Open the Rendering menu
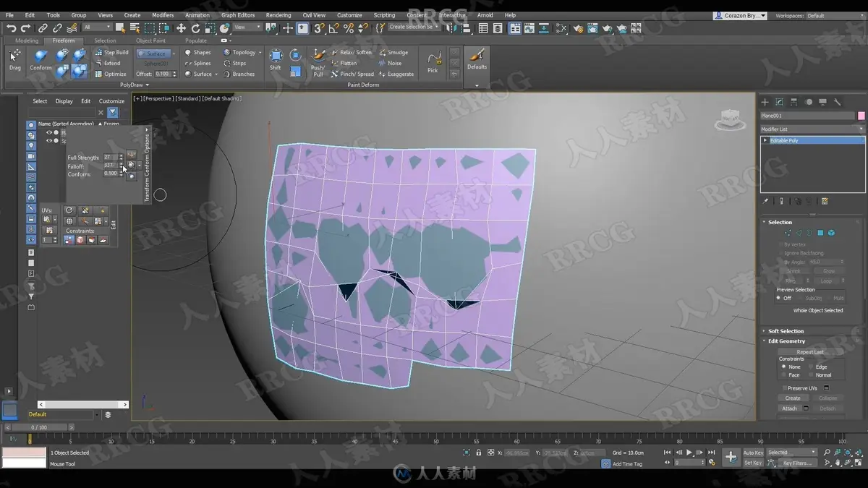The height and width of the screenshot is (488, 868). [278, 15]
